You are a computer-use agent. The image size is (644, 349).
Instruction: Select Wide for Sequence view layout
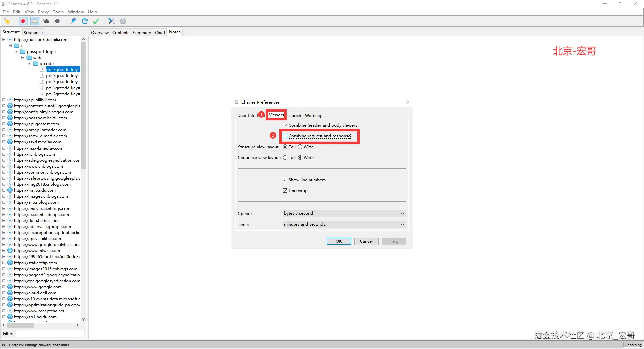(x=300, y=158)
